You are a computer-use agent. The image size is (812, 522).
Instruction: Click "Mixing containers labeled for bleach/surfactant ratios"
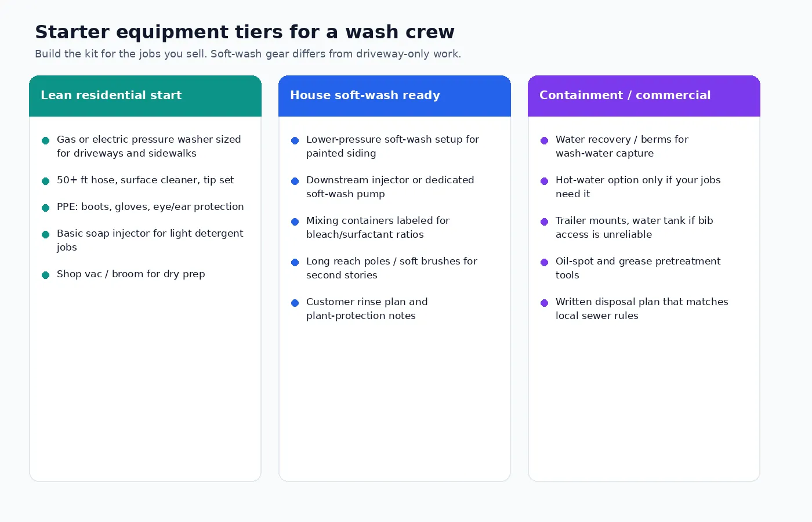coord(371,227)
